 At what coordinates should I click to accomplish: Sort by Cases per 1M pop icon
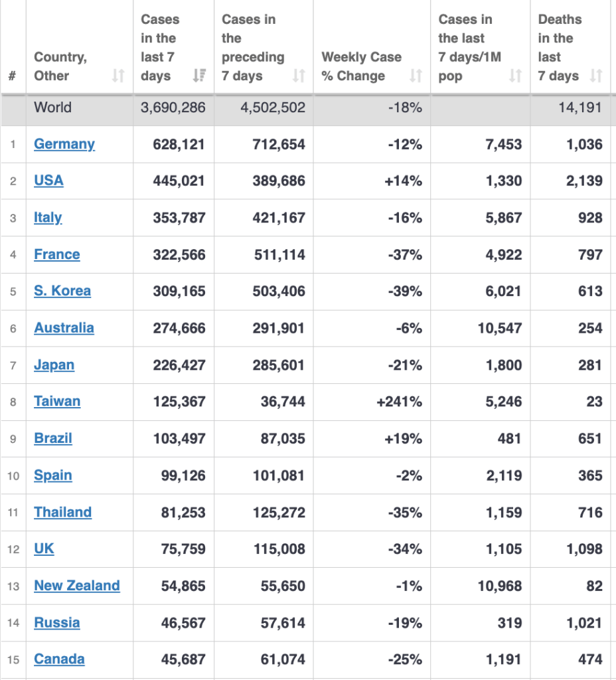click(515, 76)
